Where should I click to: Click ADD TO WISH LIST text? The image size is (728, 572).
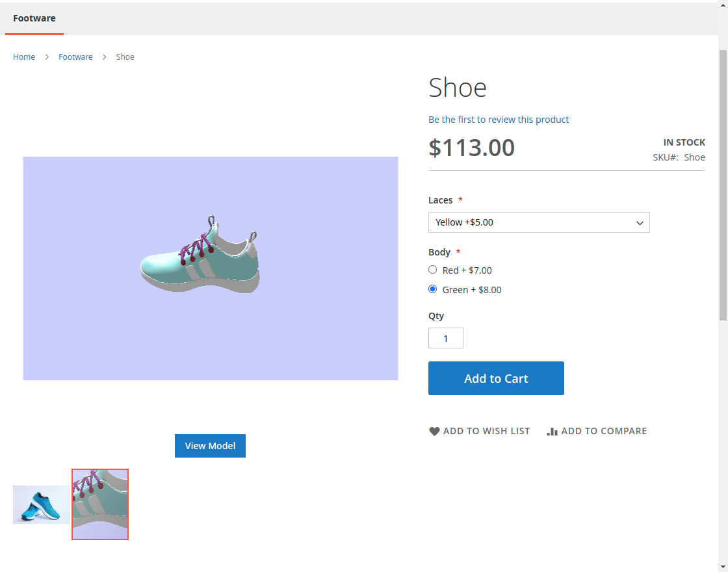(486, 430)
